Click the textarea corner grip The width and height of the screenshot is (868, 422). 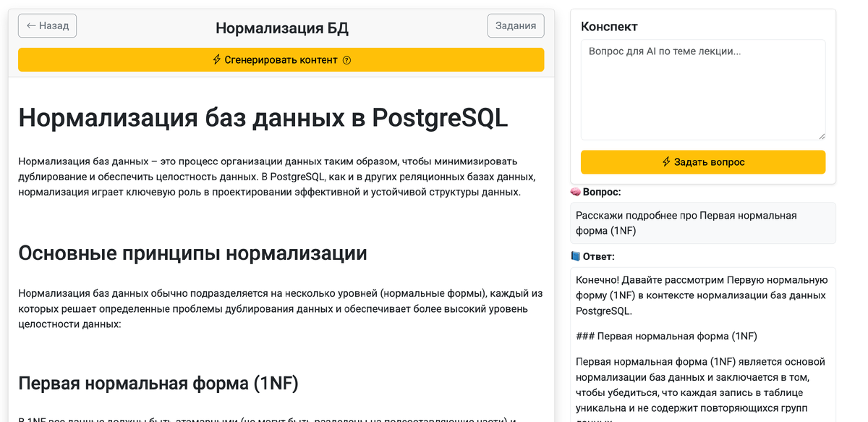coord(822,136)
